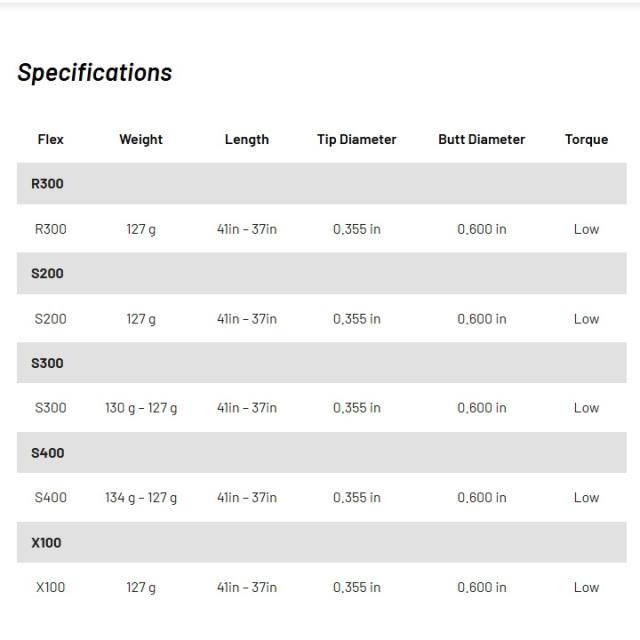Click the length value in the S200 row

click(247, 319)
